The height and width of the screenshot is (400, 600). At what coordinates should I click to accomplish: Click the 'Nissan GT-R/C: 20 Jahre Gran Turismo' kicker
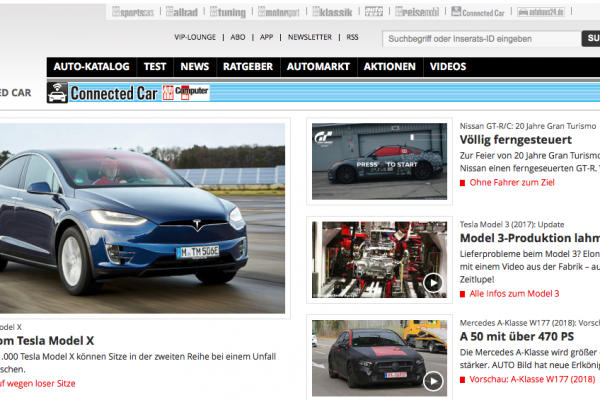pos(528,126)
